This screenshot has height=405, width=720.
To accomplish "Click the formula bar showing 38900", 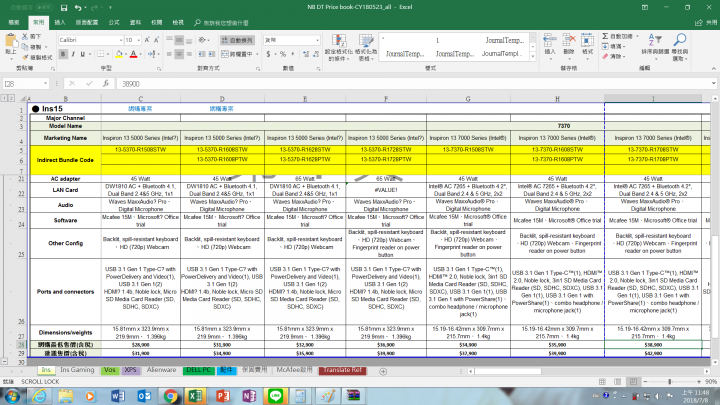I will [415, 84].
